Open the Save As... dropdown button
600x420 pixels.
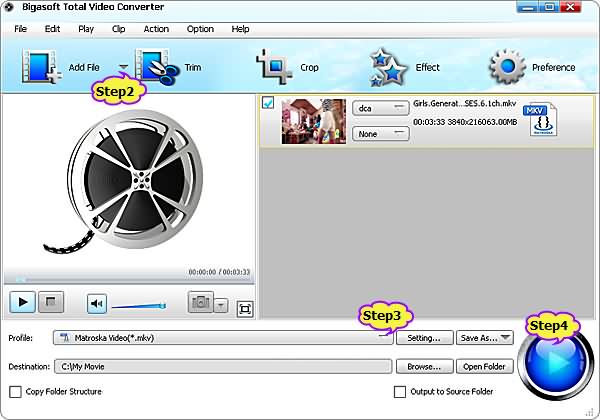click(484, 338)
